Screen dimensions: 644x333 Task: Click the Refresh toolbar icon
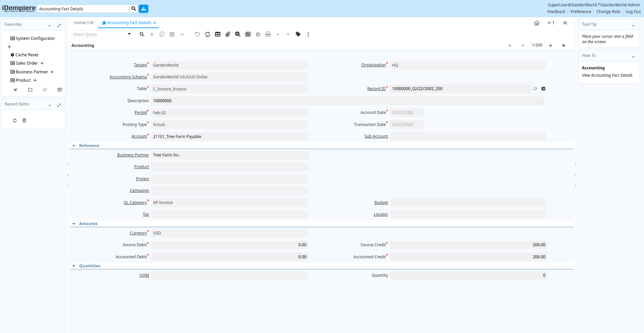[x=208, y=34]
